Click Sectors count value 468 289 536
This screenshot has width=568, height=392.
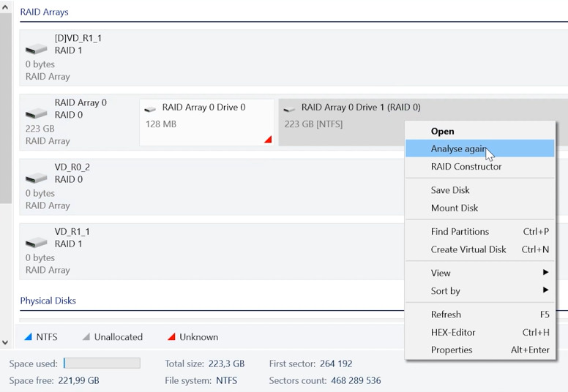coord(355,380)
